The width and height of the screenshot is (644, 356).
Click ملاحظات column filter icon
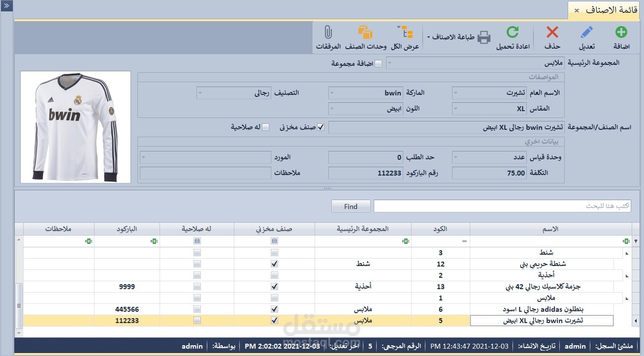[x=88, y=241]
